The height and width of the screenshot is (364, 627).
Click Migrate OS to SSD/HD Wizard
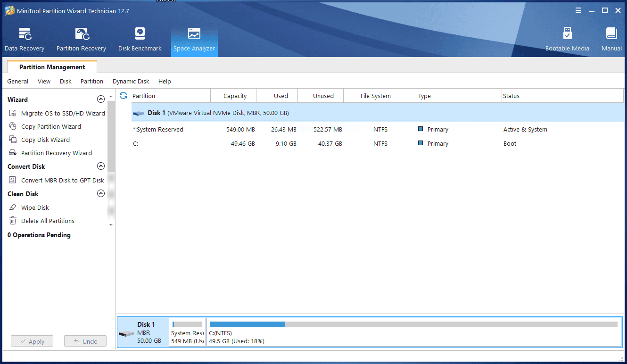(63, 113)
